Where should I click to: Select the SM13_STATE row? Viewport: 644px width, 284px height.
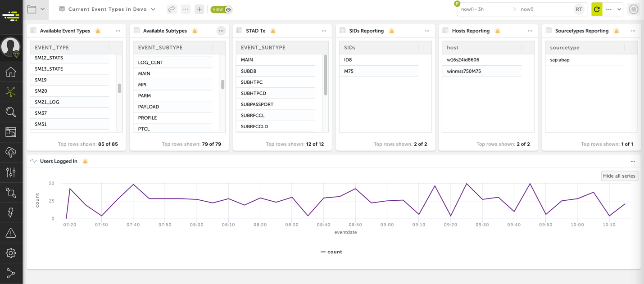coord(70,69)
